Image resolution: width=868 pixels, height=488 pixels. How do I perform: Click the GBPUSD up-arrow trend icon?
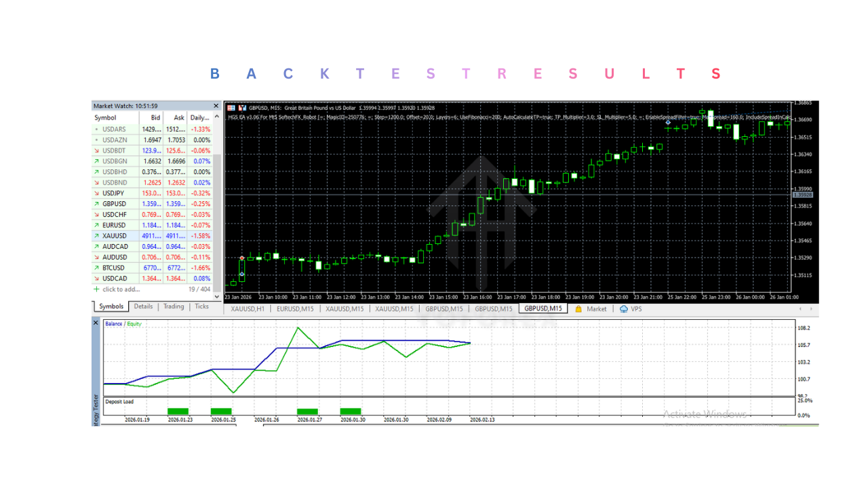click(96, 203)
